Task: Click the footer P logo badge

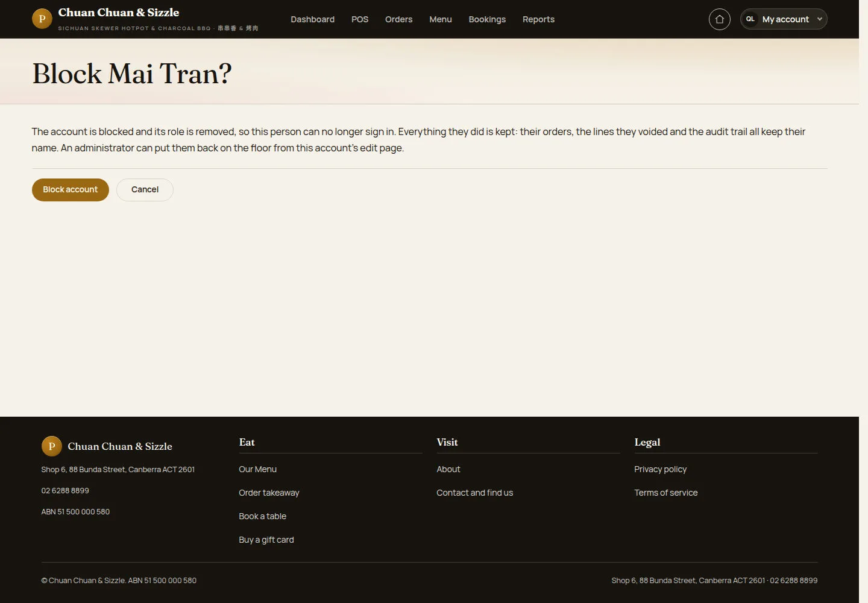Action: (x=51, y=446)
